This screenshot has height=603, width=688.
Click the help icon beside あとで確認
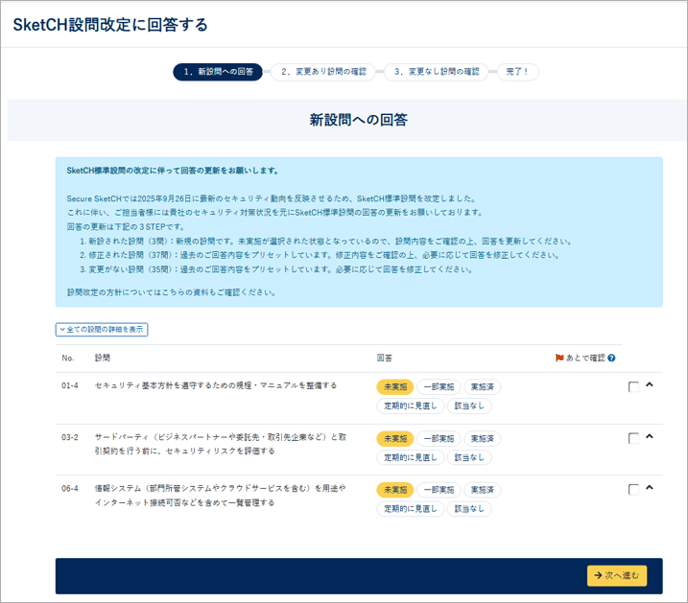click(611, 358)
